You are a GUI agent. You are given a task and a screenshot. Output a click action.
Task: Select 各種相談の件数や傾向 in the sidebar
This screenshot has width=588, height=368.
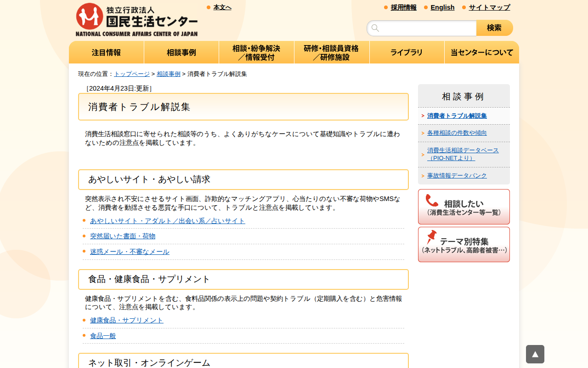click(x=457, y=133)
